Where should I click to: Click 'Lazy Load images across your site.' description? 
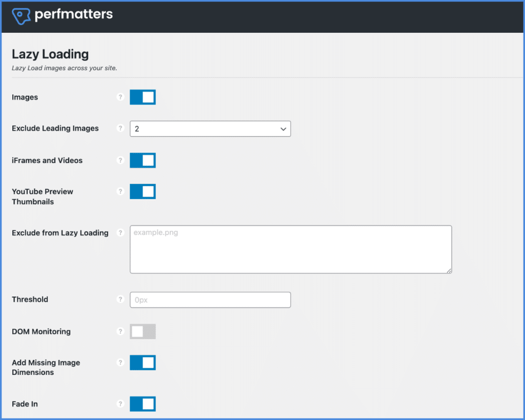[x=64, y=68]
